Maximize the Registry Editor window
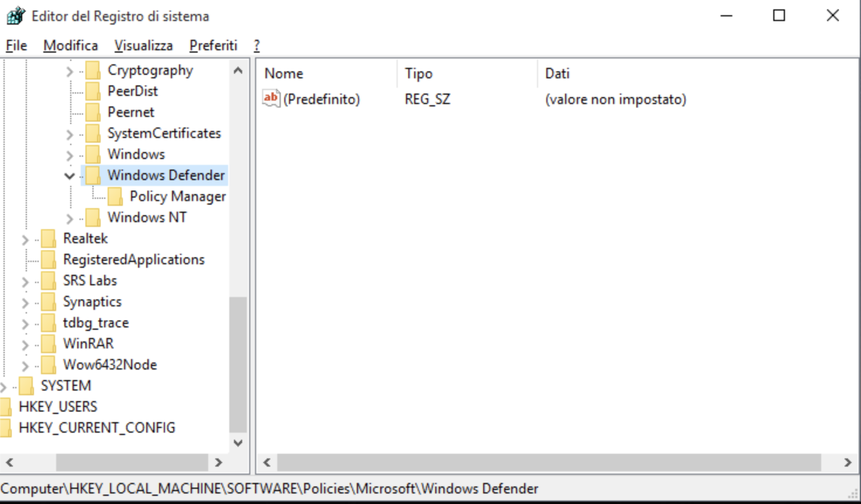The width and height of the screenshot is (861, 504). [779, 16]
